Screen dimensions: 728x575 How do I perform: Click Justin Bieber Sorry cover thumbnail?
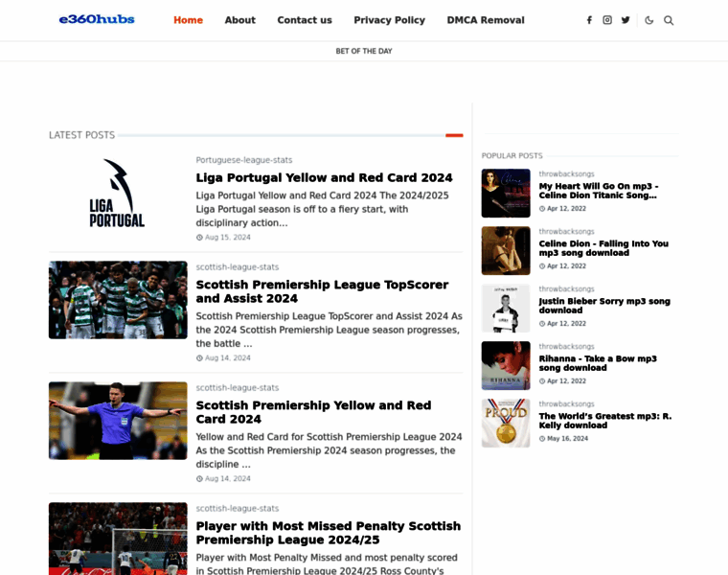506,309
